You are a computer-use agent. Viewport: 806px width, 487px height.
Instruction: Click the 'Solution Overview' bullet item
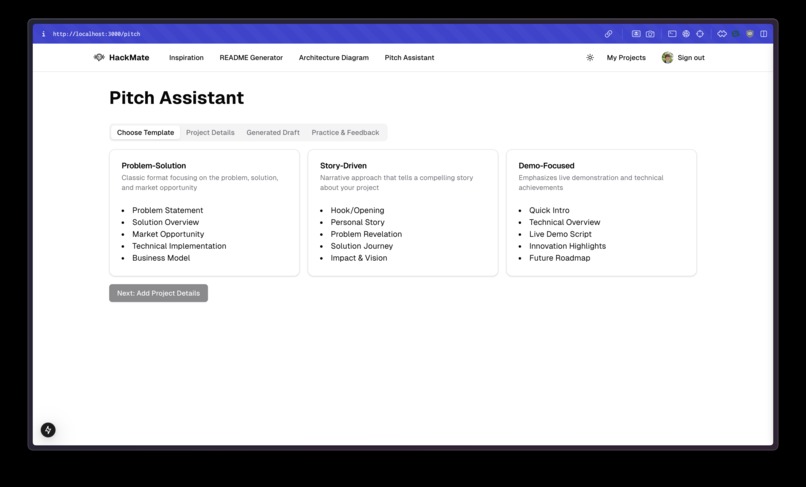[165, 222]
